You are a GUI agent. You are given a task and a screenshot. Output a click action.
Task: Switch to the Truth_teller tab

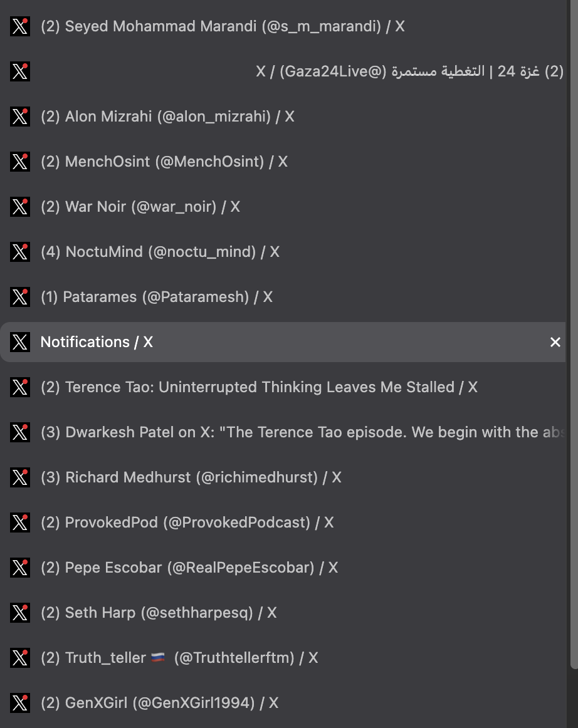pyautogui.click(x=179, y=658)
